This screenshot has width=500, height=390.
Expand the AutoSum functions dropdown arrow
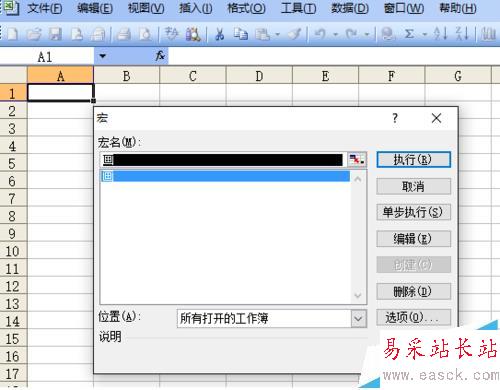click(425, 34)
